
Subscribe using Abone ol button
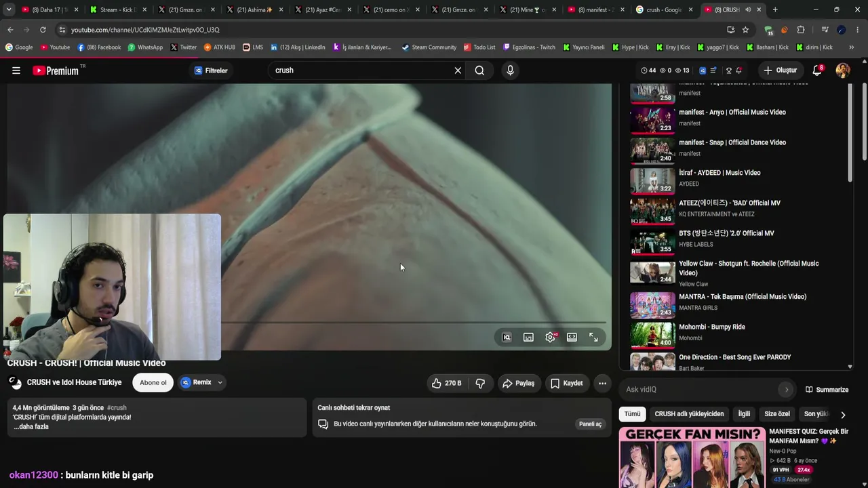coord(153,383)
